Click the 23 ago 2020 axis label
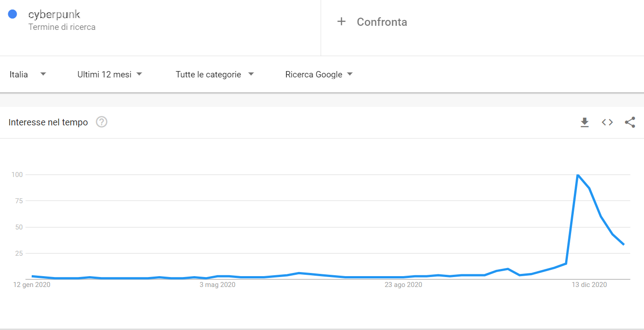Screen dimensions: 644x330 [x=403, y=285]
